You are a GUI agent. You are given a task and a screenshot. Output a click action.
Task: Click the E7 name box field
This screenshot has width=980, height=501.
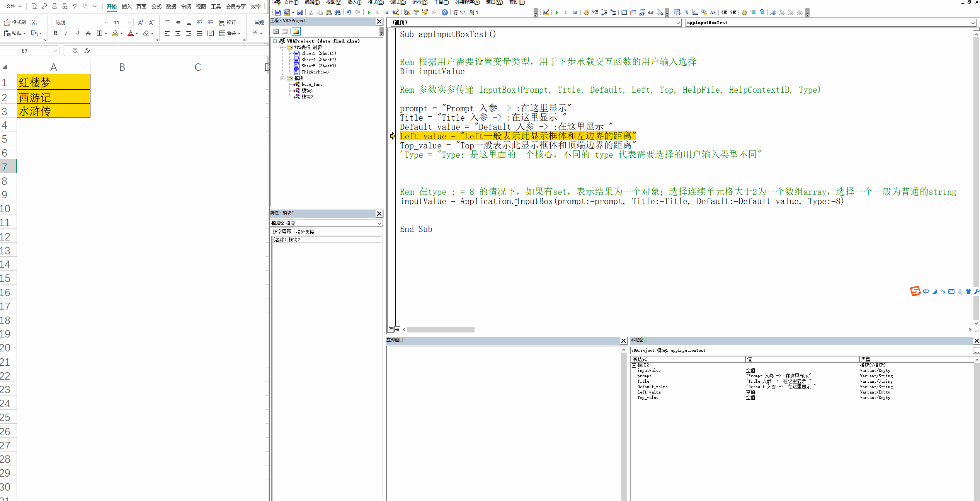[25, 51]
